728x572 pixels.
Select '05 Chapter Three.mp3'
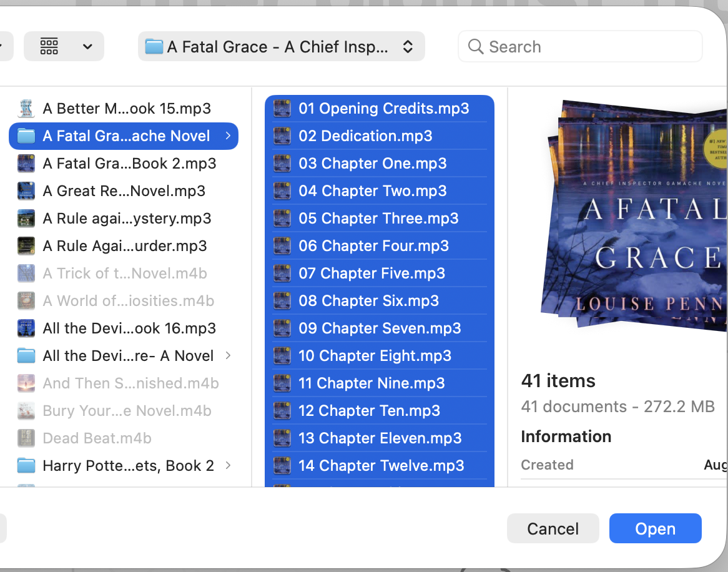(380, 218)
